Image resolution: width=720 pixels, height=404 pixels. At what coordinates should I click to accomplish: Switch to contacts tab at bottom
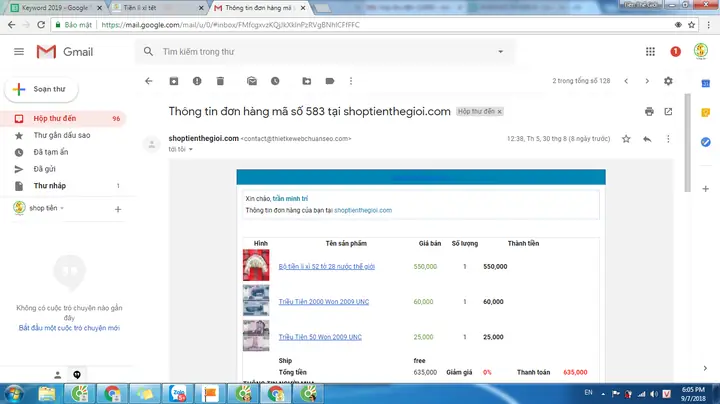[57, 375]
